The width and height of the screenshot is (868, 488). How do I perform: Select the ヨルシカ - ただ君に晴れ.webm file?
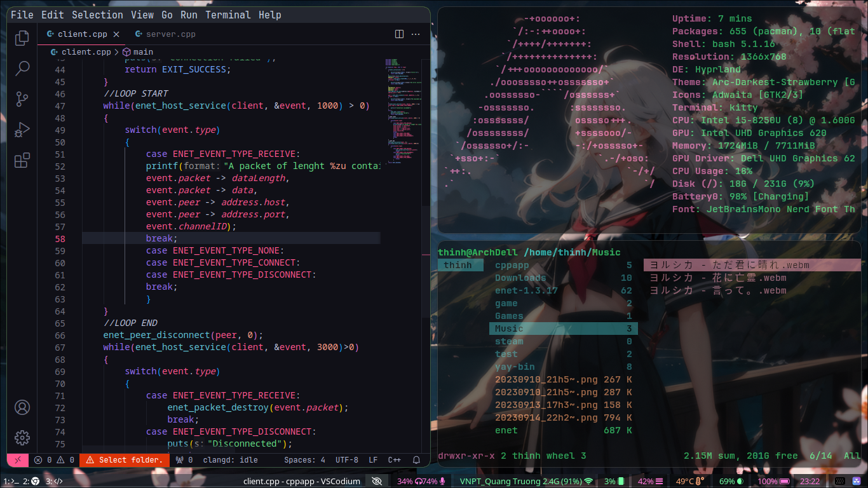tap(752, 265)
